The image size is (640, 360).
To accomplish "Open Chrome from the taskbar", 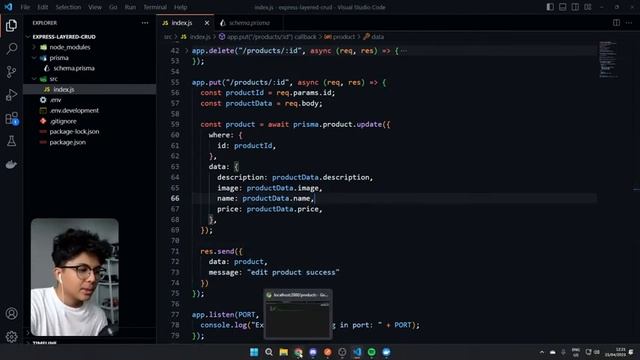I will 298,352.
